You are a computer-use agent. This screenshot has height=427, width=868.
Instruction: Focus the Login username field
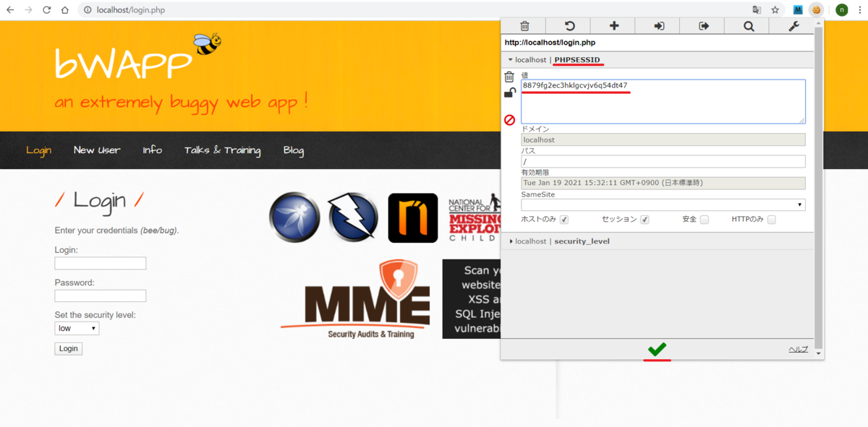[x=101, y=264]
